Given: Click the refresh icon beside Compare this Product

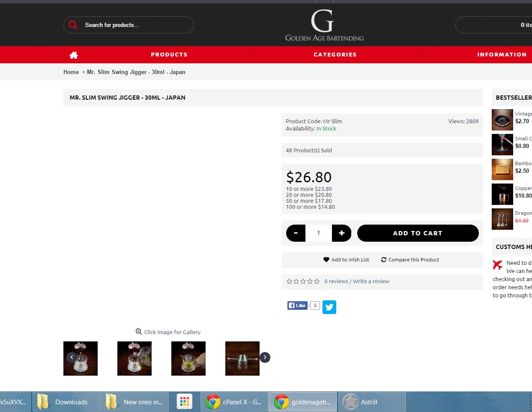Looking at the screenshot, I should (384, 260).
